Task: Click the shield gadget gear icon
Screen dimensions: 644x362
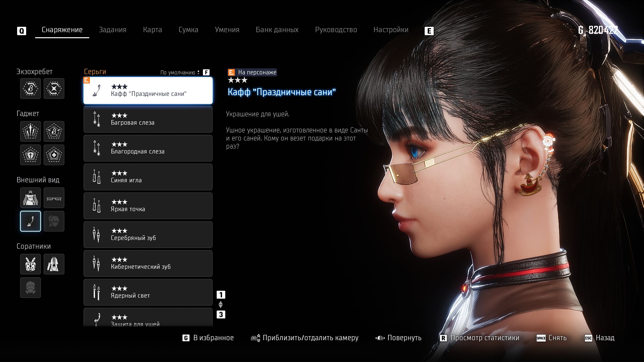Action: [x=31, y=155]
